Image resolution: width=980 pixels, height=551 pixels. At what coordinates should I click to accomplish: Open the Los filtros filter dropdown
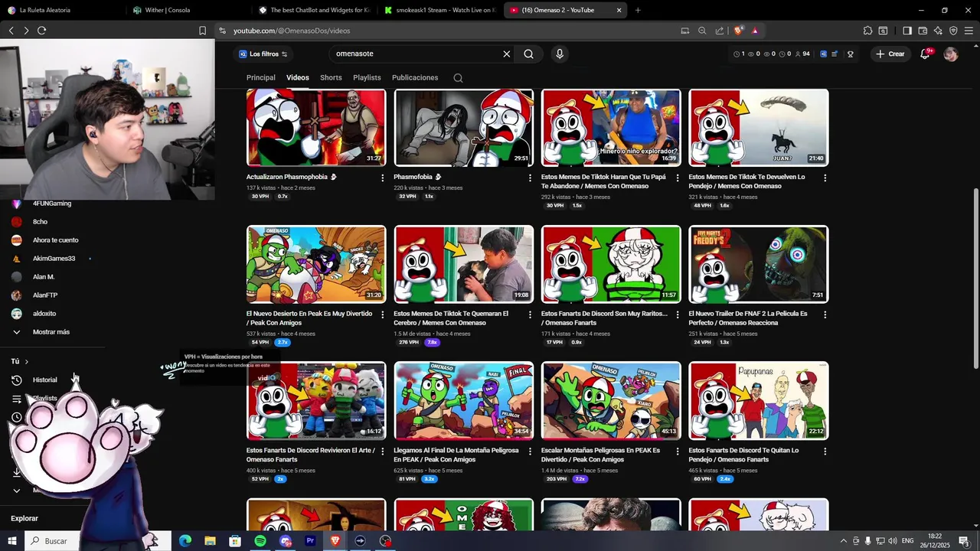coord(263,54)
